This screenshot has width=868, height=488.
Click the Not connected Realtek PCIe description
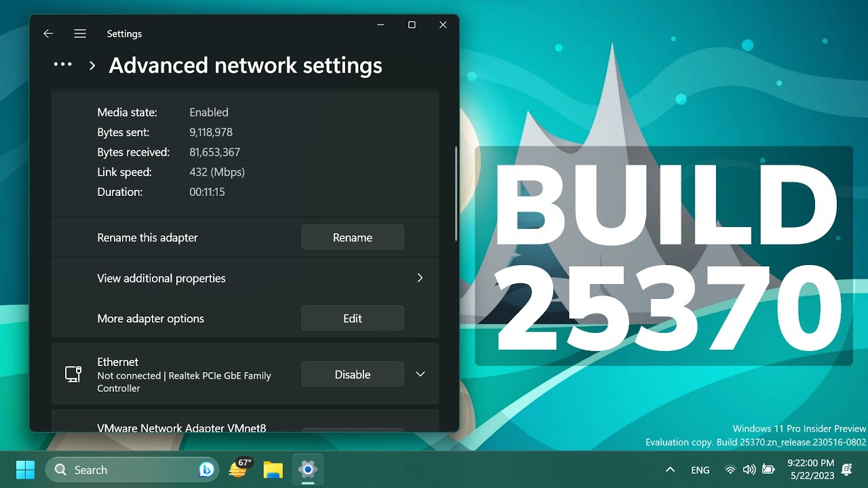[184, 382]
